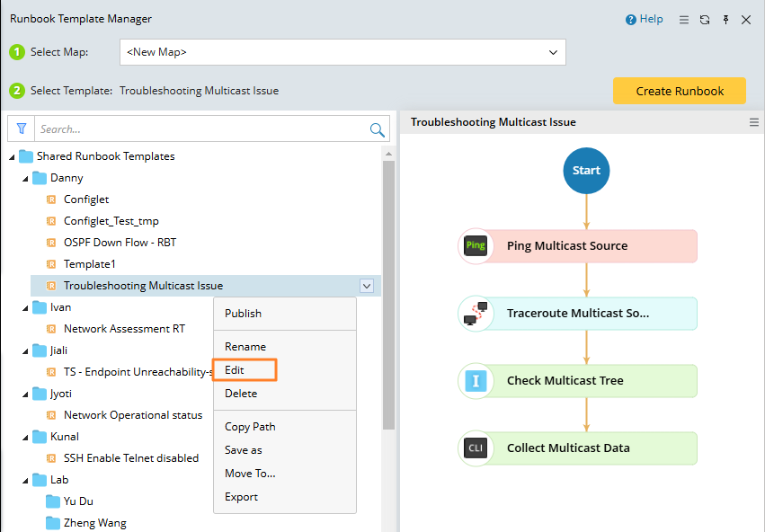Click the Create Runbook button
765x532 pixels.
[680, 91]
